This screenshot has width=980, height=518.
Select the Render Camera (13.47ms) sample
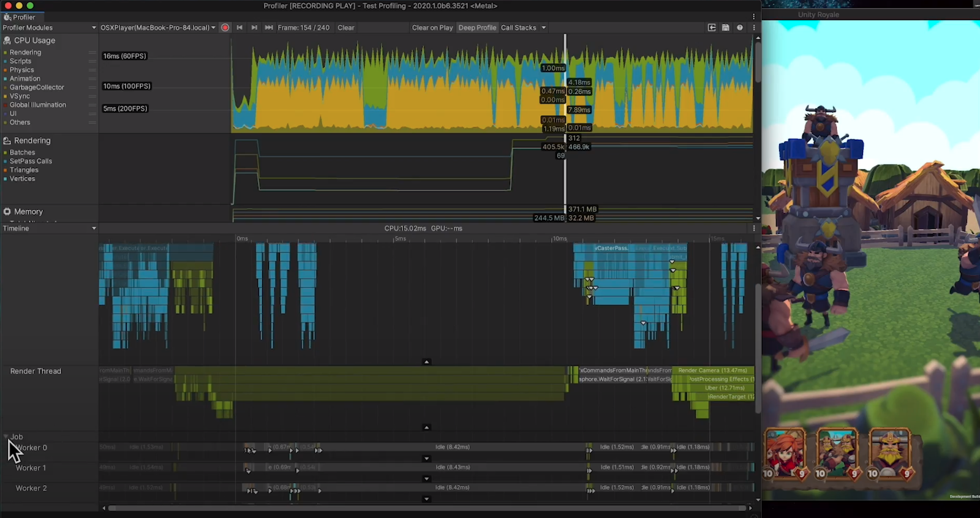[713, 370]
